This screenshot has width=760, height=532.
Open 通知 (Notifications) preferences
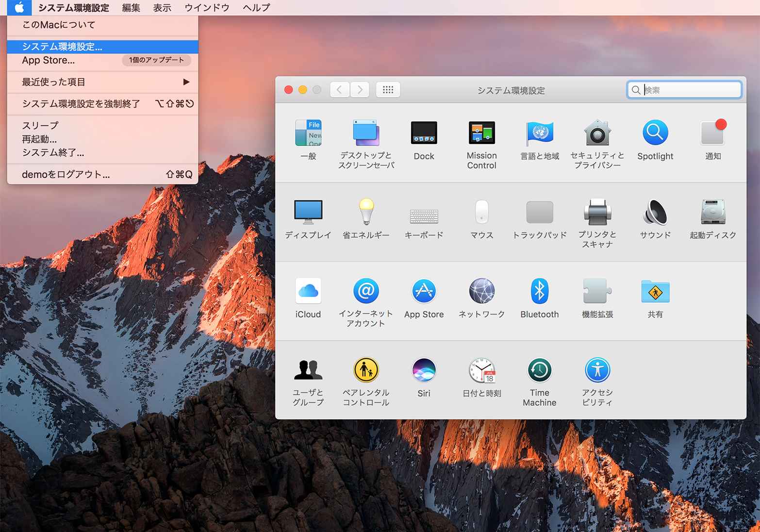point(713,133)
